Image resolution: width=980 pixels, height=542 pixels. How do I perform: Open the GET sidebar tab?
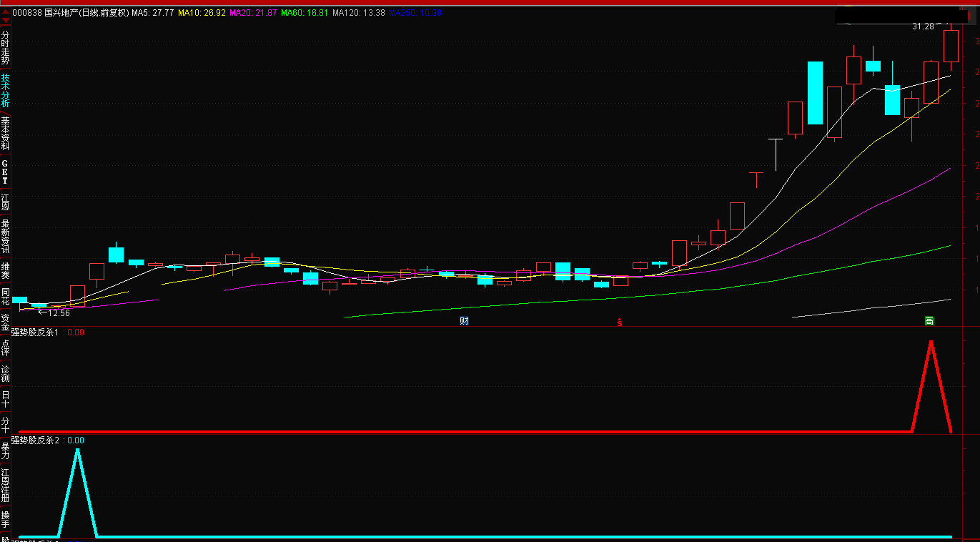click(x=6, y=172)
